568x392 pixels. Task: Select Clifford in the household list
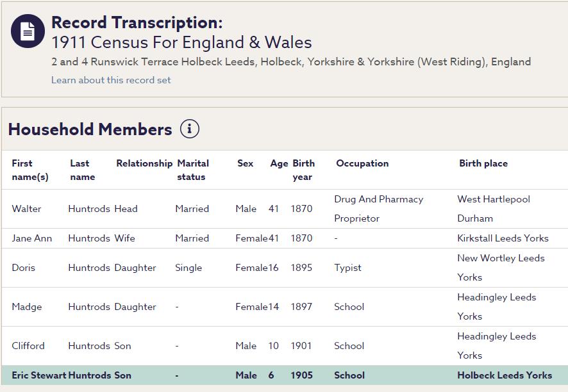[x=28, y=346]
